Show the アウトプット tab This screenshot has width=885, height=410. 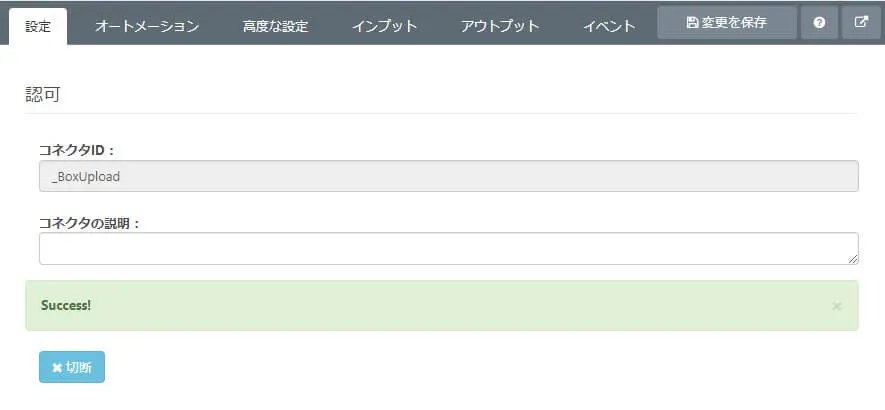(x=500, y=26)
